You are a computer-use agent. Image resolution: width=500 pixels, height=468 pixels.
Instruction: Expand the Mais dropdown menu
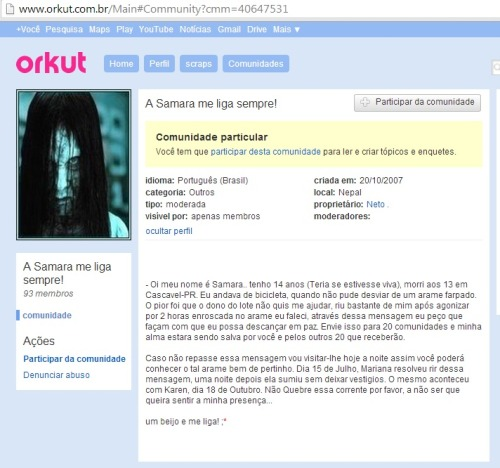pyautogui.click(x=286, y=29)
